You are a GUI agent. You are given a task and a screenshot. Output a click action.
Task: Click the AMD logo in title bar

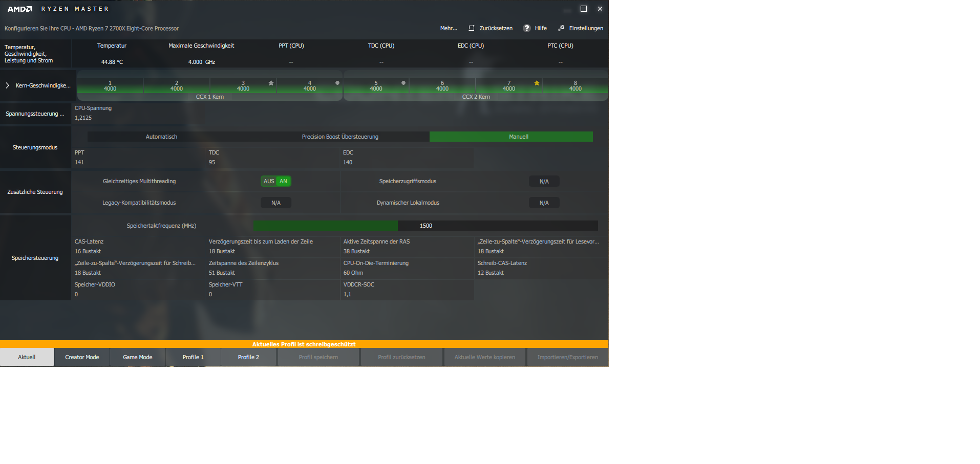pyautogui.click(x=20, y=9)
